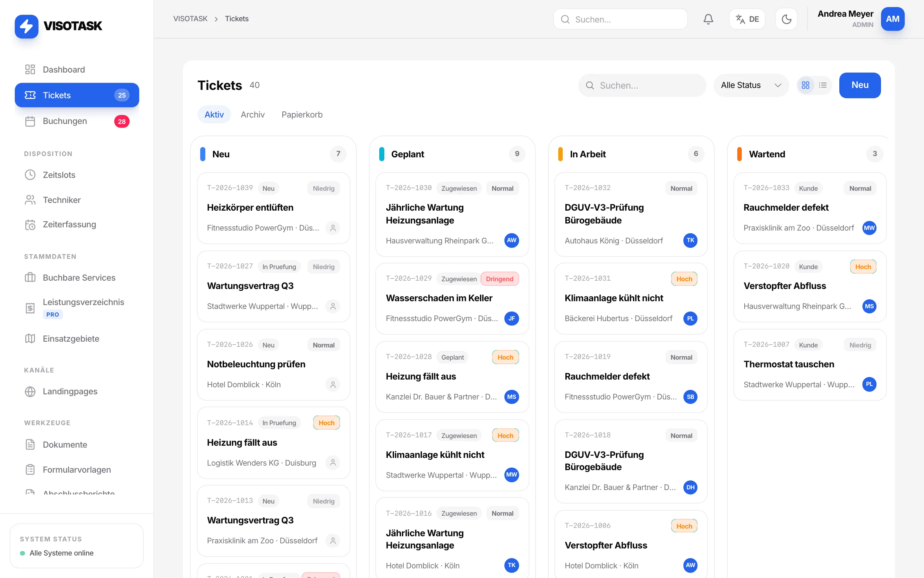The width and height of the screenshot is (924, 578).
Task: Open Buchungen in the sidebar
Action: click(77, 121)
